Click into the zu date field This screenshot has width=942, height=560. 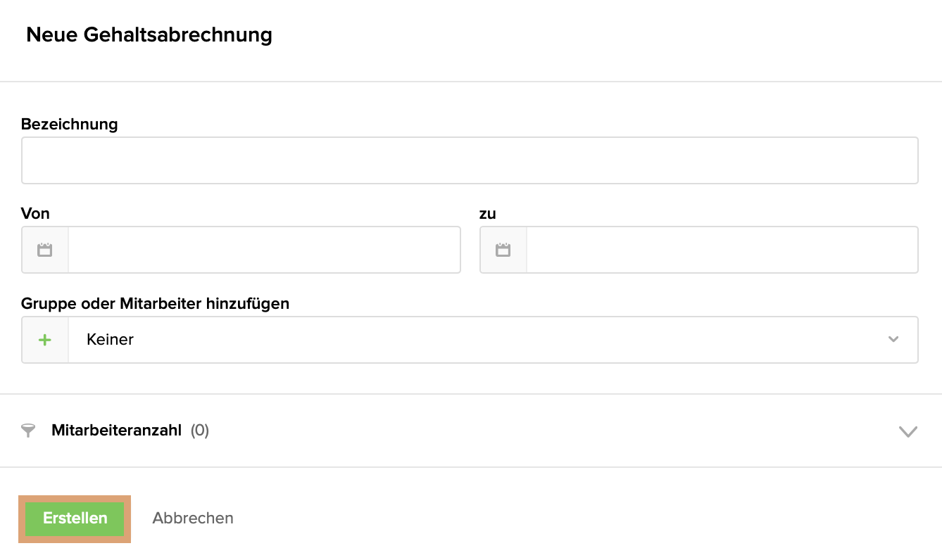click(722, 250)
